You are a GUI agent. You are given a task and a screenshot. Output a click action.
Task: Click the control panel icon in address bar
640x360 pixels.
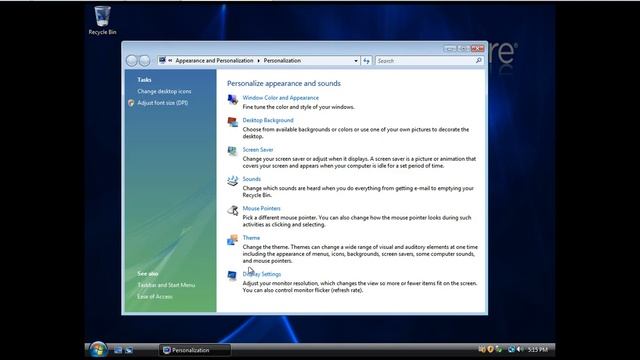click(x=162, y=60)
